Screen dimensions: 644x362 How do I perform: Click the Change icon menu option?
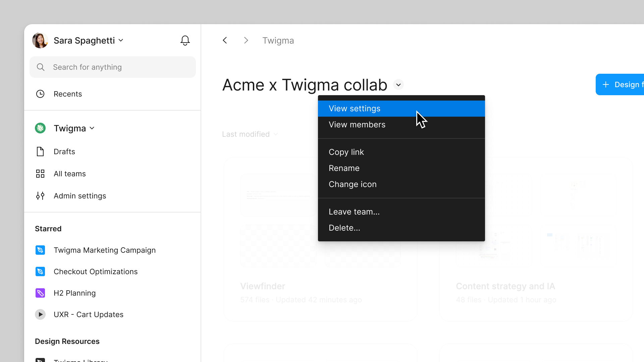[x=353, y=184]
